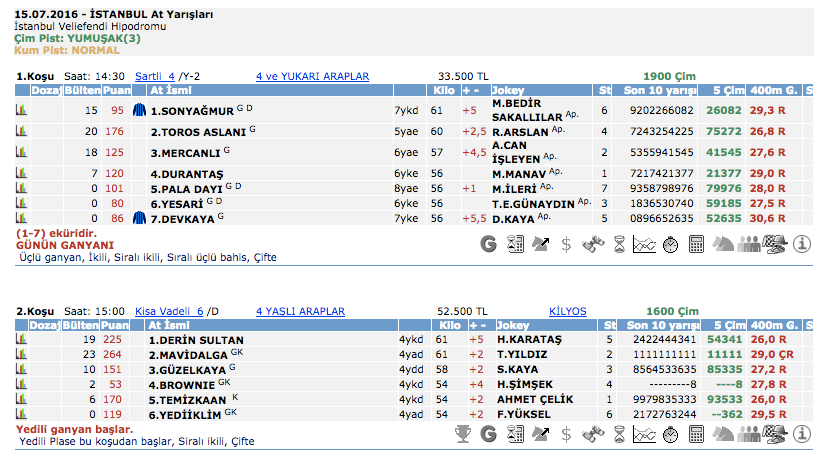Open the KİLYOS link in race 2
Viewport: 835px width, 467px height.
(567, 311)
